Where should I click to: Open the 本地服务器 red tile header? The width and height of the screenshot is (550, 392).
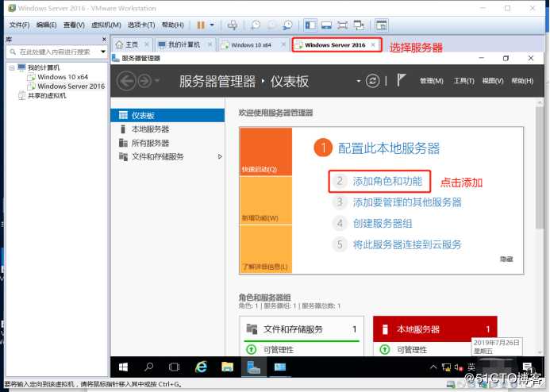pyautogui.click(x=435, y=329)
